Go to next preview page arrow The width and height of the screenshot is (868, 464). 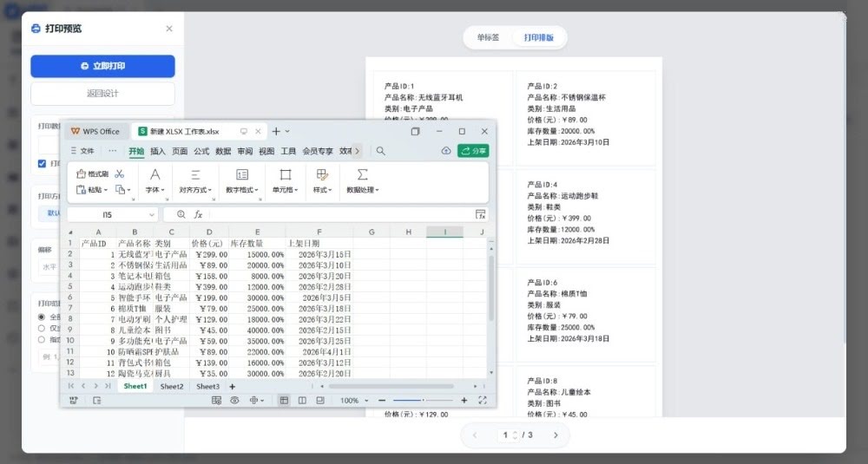click(x=556, y=435)
